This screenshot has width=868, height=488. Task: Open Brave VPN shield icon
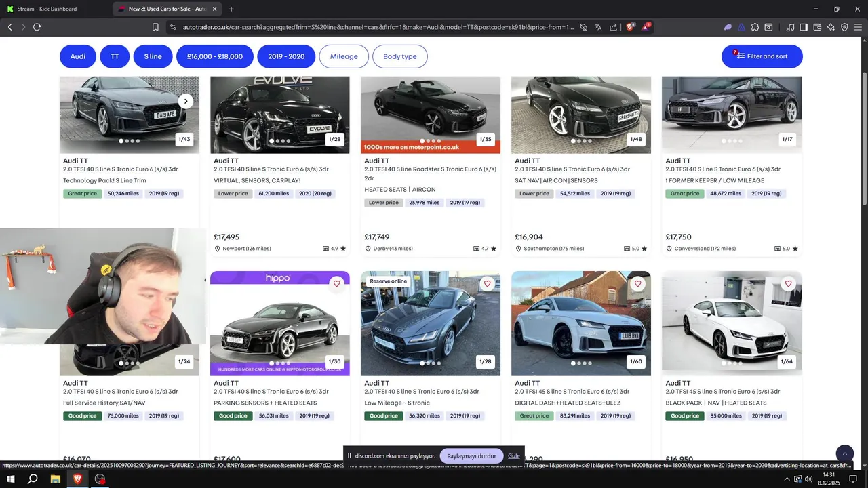(844, 27)
